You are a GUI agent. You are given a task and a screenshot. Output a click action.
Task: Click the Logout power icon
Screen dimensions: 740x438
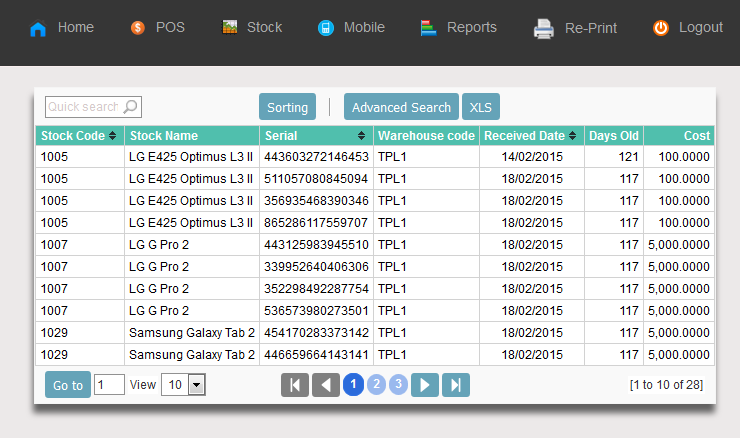pyautogui.click(x=661, y=28)
